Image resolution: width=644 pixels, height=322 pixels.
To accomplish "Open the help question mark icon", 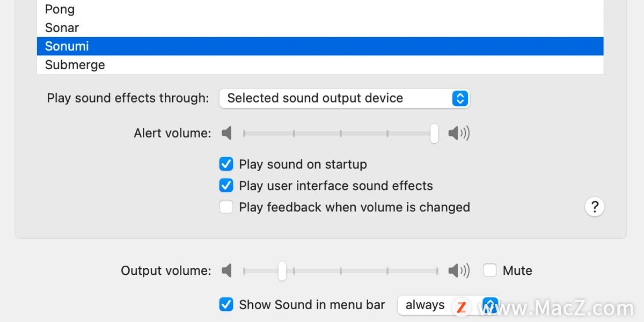I will [x=595, y=207].
